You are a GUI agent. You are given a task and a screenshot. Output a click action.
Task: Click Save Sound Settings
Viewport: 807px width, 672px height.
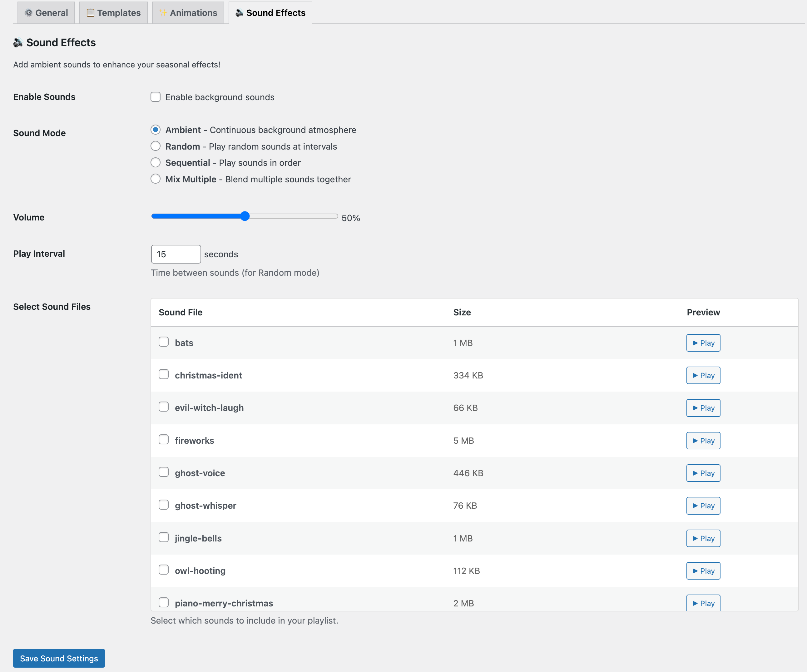[58, 658]
